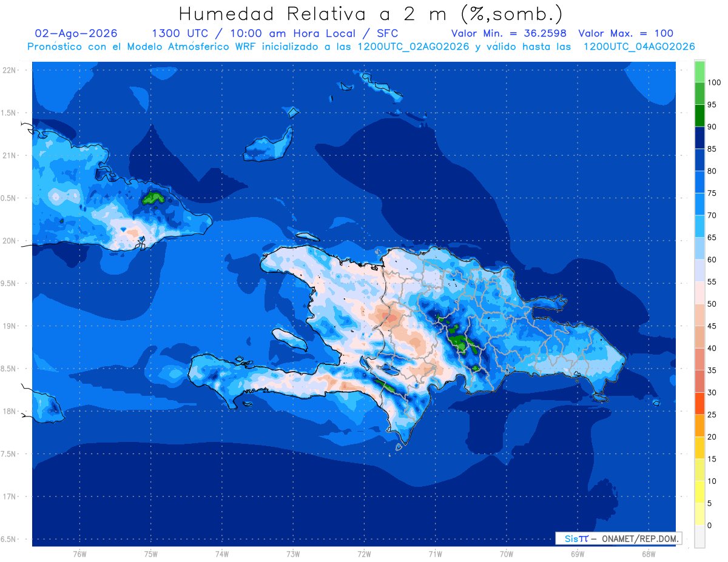728x562 pixels.
Task: Click the legend label "90"
Action: click(x=712, y=127)
